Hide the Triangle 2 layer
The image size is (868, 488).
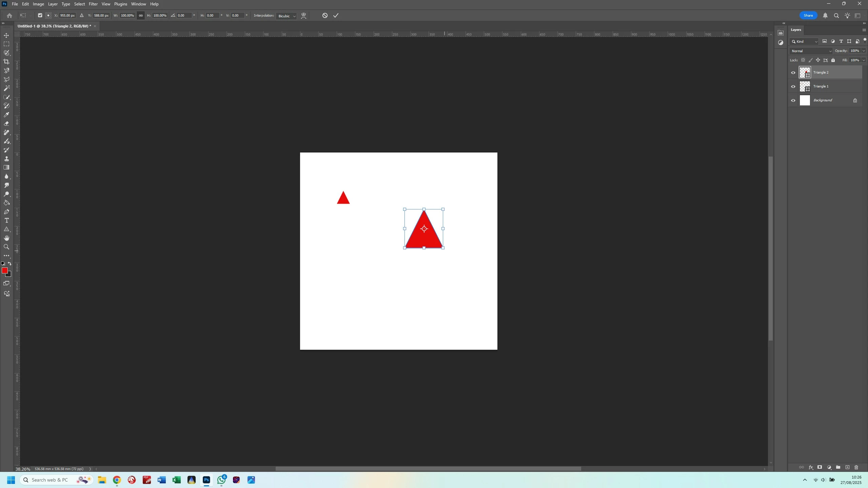793,73
